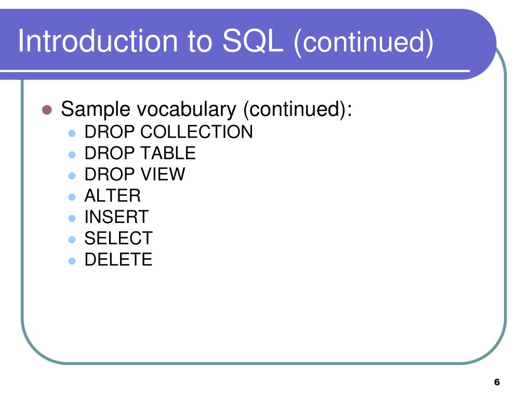Click the blue bullet next to DROP TABLE
This screenshot has width=532, height=399.
(72, 155)
